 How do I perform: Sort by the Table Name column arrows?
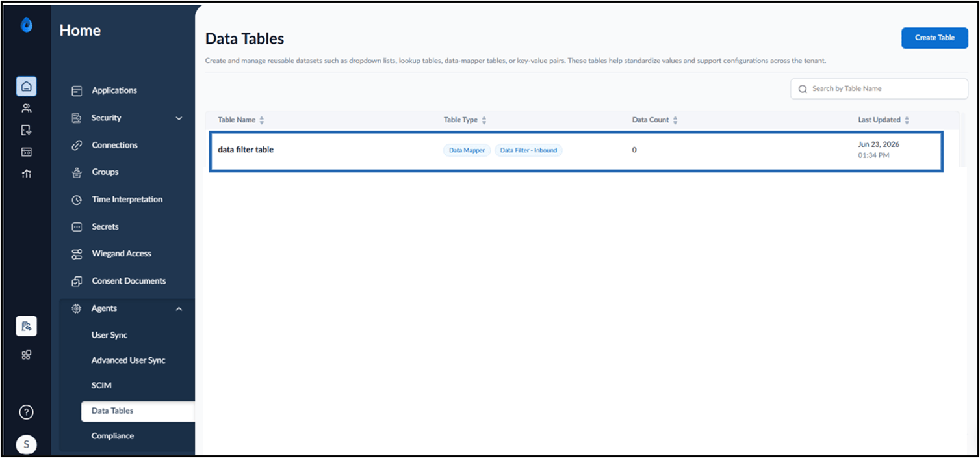coord(262,120)
